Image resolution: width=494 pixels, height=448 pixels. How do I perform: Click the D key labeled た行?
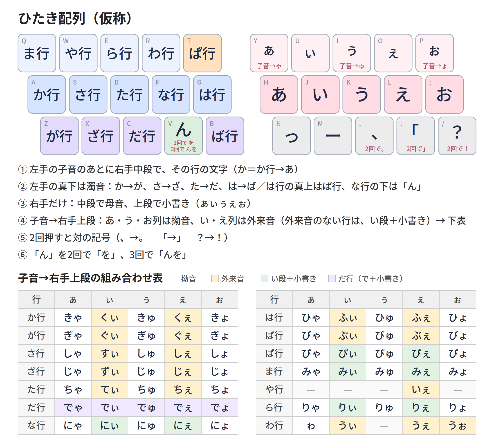pyautogui.click(x=130, y=94)
